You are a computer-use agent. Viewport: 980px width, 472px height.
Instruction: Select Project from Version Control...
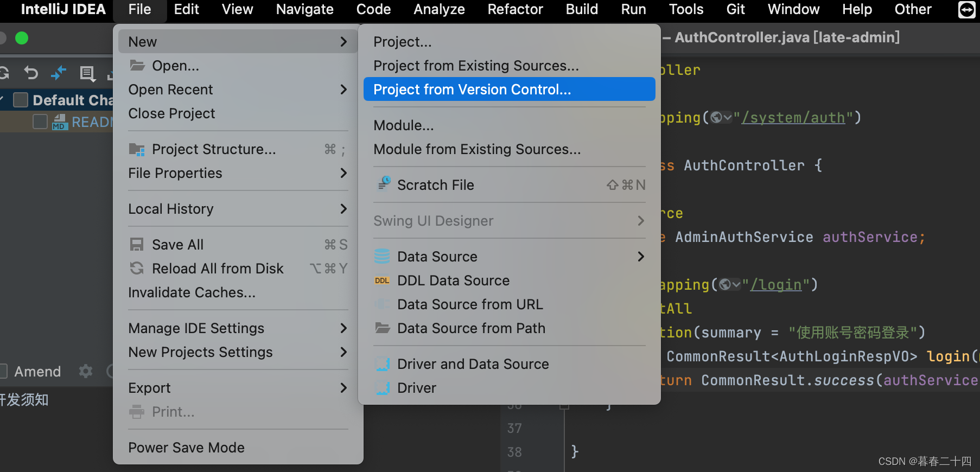coord(509,89)
